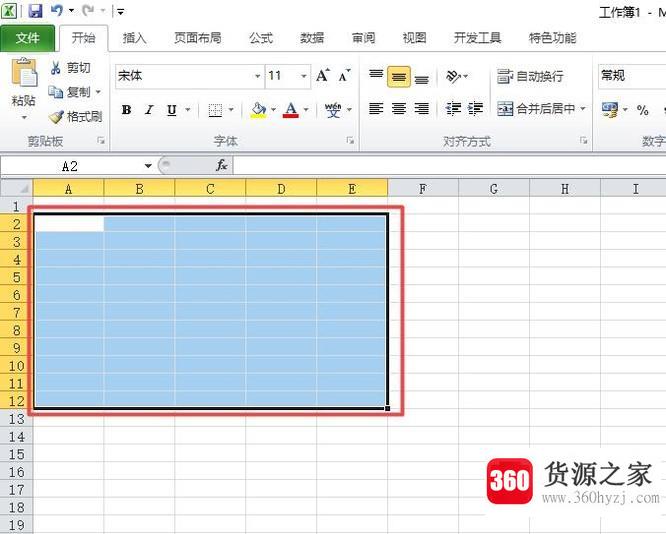Select row 15 header
The width and height of the screenshot is (666, 534).
(17, 455)
